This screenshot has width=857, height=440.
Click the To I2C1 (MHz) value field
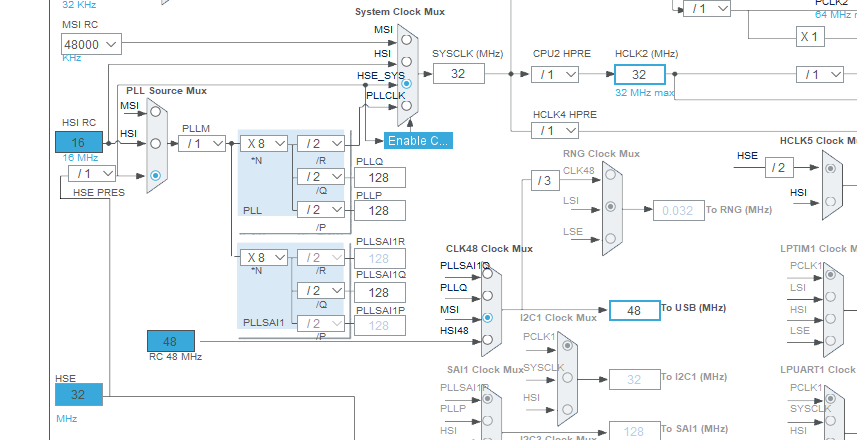635,379
